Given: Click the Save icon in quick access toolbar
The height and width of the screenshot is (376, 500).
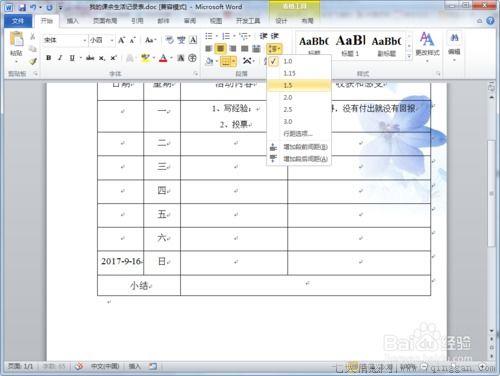Looking at the screenshot, I should tap(22, 7).
